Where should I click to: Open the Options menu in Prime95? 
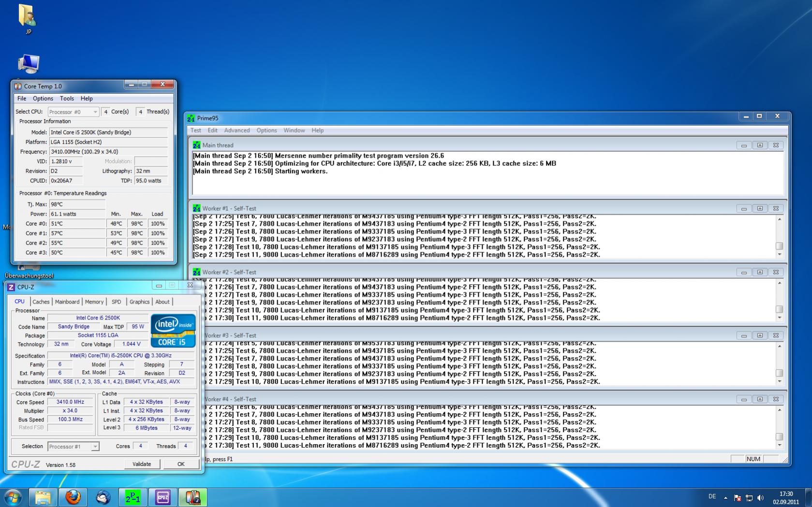pyautogui.click(x=266, y=130)
